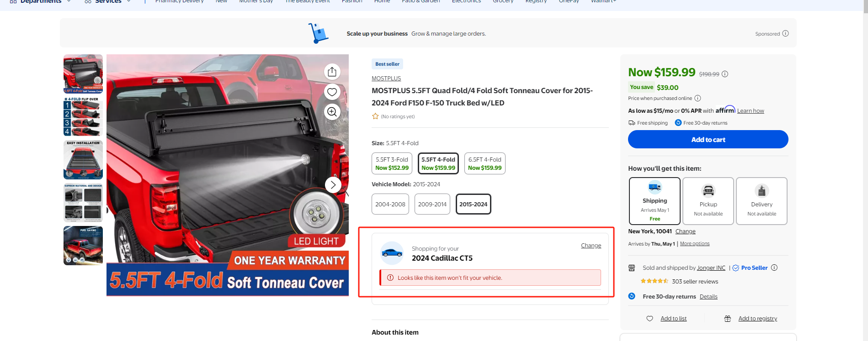Open the Pharmacy Delivery nav item
Screen dimensions: 868x341
coord(179,1)
